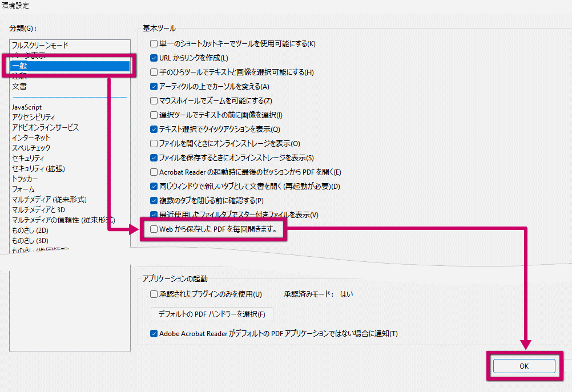Select フルスクリーンモード in category list

click(40, 45)
